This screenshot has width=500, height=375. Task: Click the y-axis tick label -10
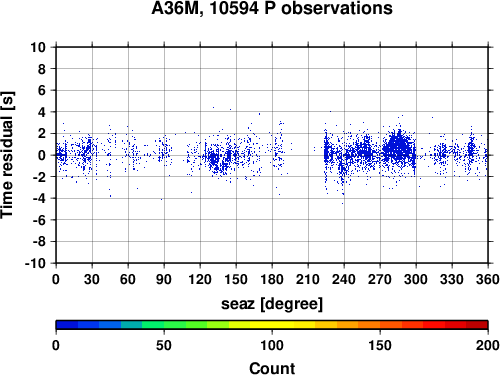(35, 263)
